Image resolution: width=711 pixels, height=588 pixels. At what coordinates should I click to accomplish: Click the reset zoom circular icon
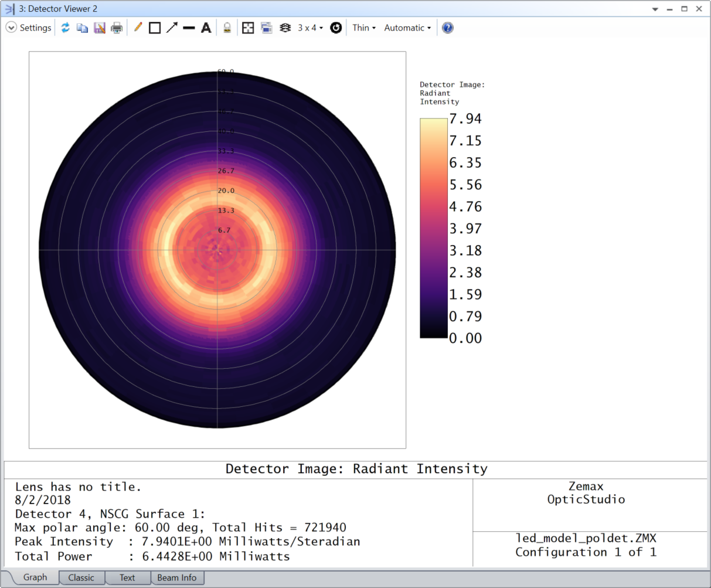click(x=336, y=28)
